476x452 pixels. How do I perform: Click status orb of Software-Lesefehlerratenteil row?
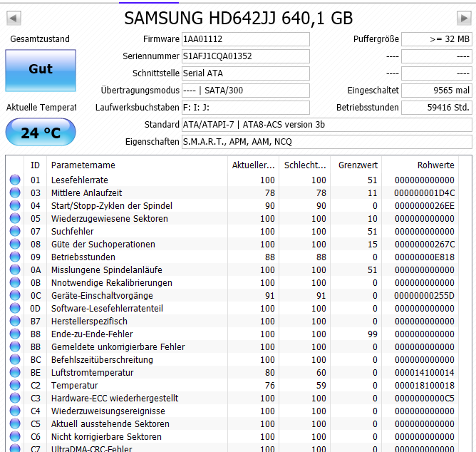[15, 308]
